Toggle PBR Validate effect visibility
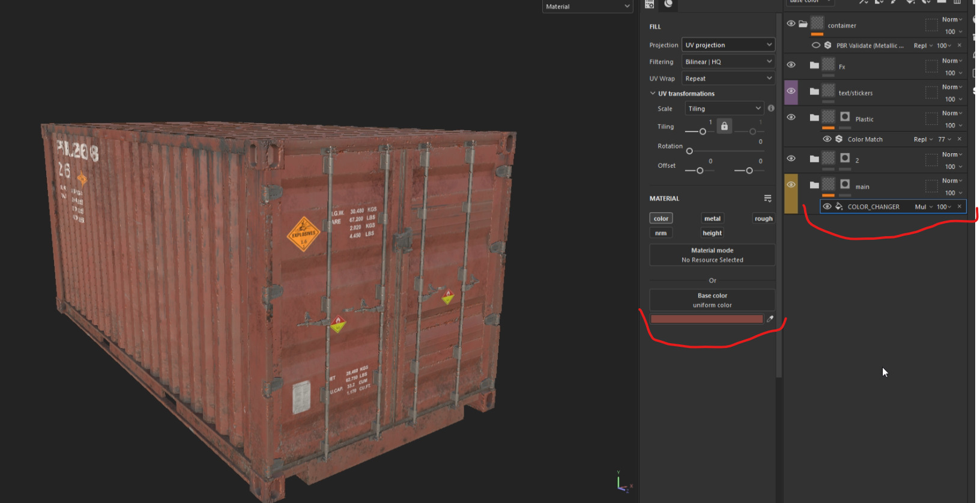980x503 pixels. (x=816, y=45)
